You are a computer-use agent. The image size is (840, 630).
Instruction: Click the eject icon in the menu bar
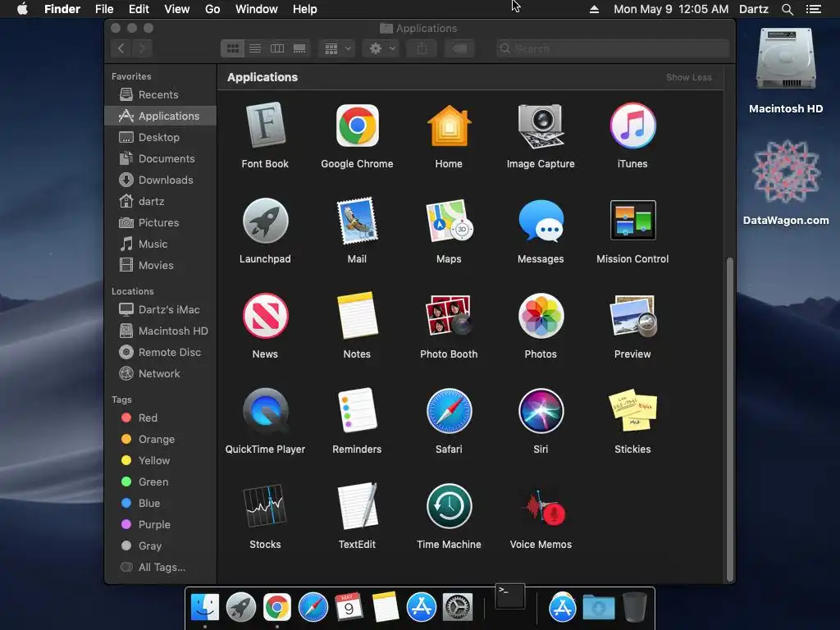click(x=594, y=9)
